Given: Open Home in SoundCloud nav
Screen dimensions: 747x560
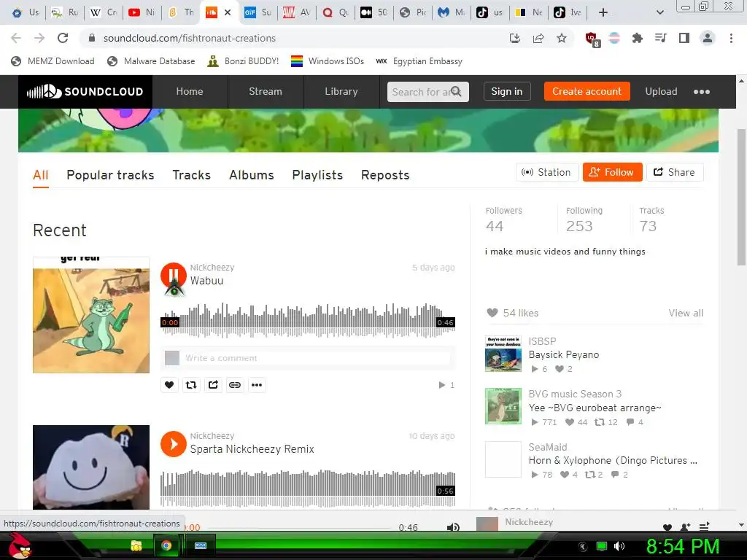Looking at the screenshot, I should coord(190,91).
